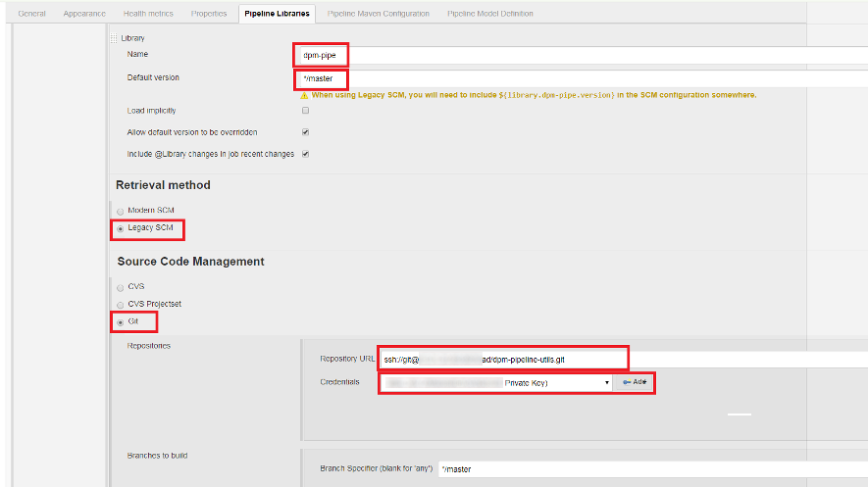Uncheck Allow default version to be overridden

(305, 132)
